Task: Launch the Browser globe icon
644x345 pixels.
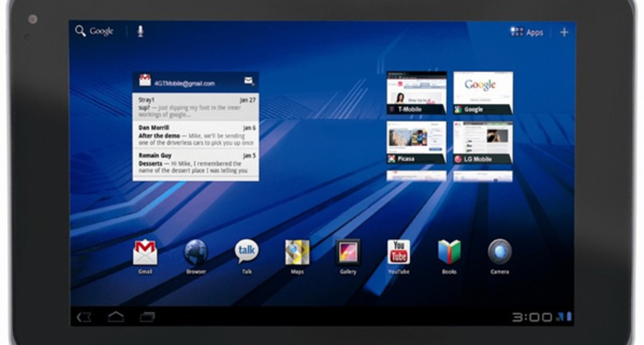Action: tap(196, 253)
